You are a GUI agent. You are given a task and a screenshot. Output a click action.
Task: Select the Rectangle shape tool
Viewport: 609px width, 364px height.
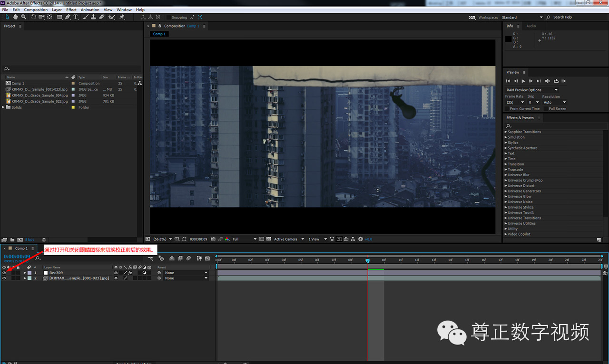pos(59,17)
